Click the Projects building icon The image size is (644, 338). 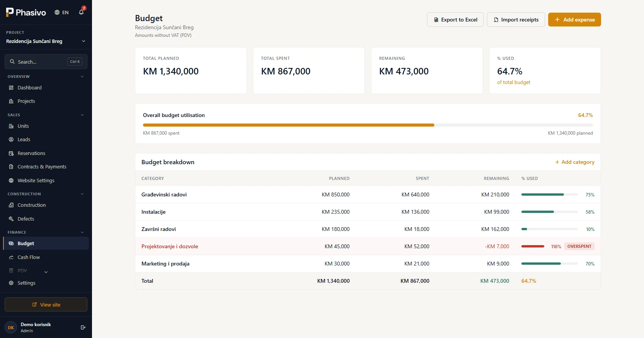11,101
